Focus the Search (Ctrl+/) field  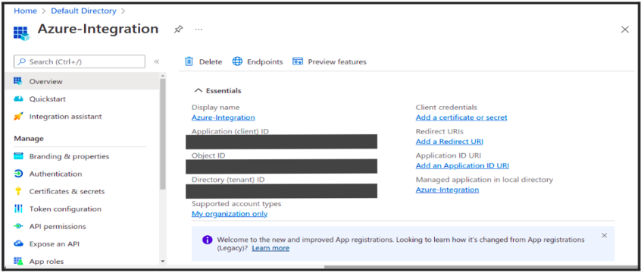click(x=80, y=61)
